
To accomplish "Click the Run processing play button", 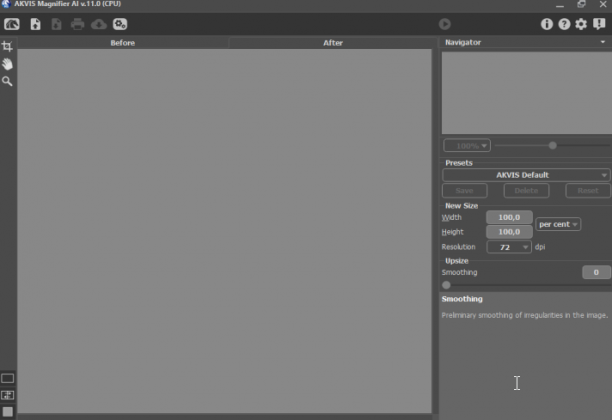I will click(445, 24).
